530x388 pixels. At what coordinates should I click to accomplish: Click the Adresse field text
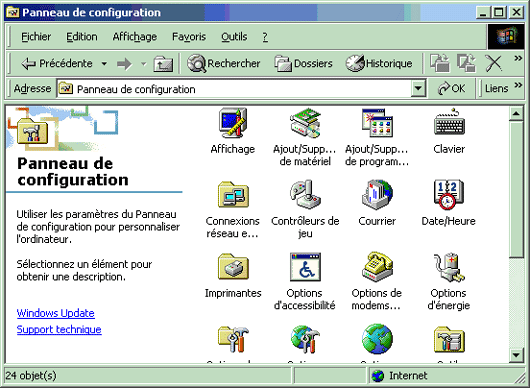coord(136,89)
